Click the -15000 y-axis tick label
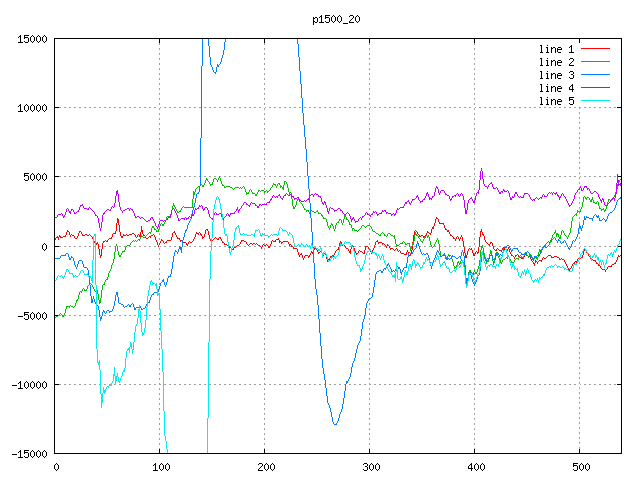This screenshot has height=480, width=640. pos(29,454)
